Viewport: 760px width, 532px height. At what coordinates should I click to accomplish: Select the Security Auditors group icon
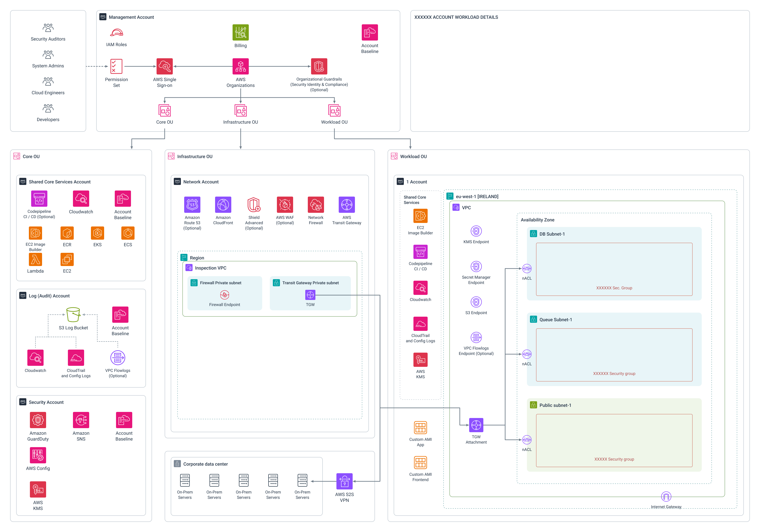48,27
